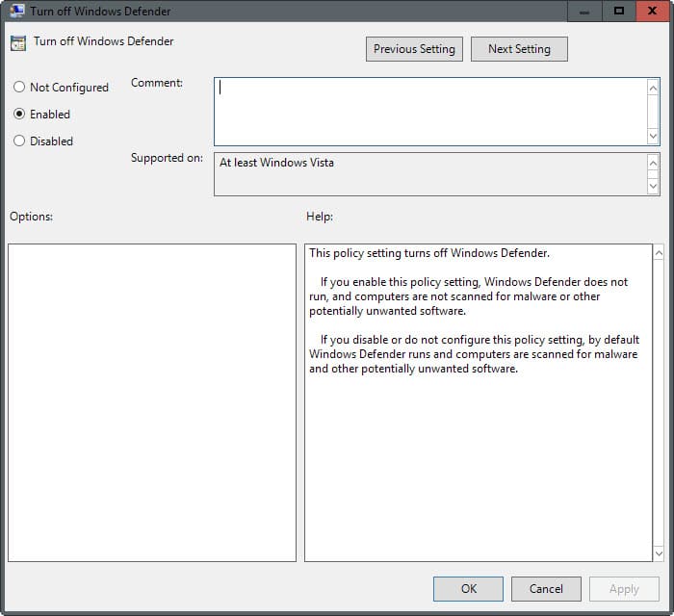Click the 'Turn off Windows Defender' heading text

pos(104,41)
